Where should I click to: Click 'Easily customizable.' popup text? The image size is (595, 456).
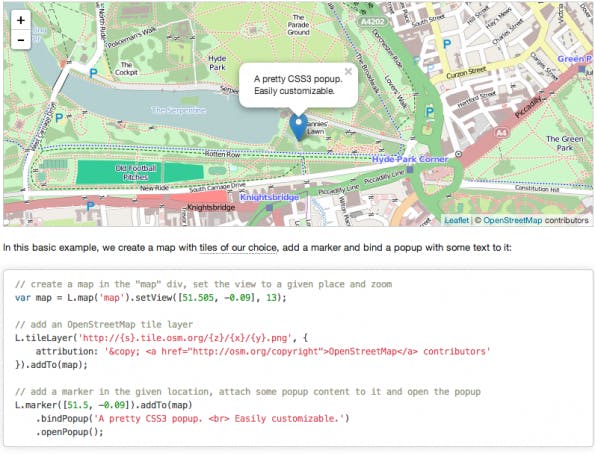tap(294, 91)
